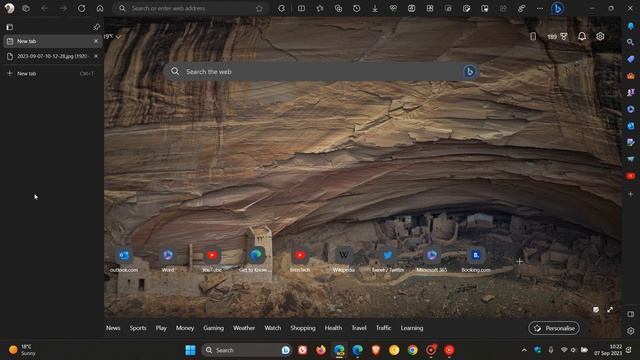
Task: Open the sidebar YouTube icon
Action: [631, 176]
